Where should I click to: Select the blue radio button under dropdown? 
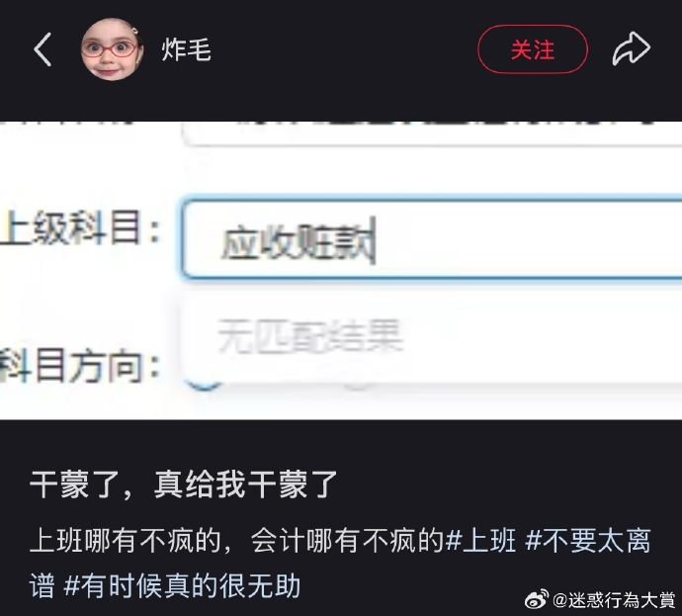click(x=205, y=385)
